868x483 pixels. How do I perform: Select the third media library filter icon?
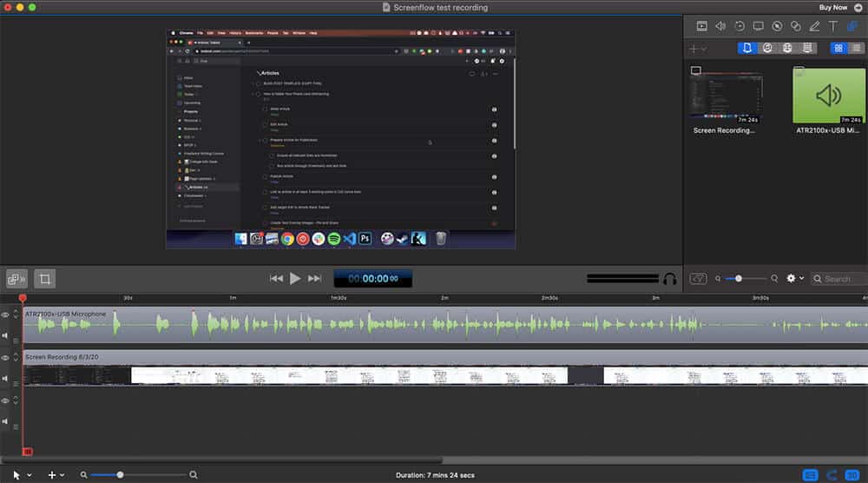pyautogui.click(x=787, y=48)
